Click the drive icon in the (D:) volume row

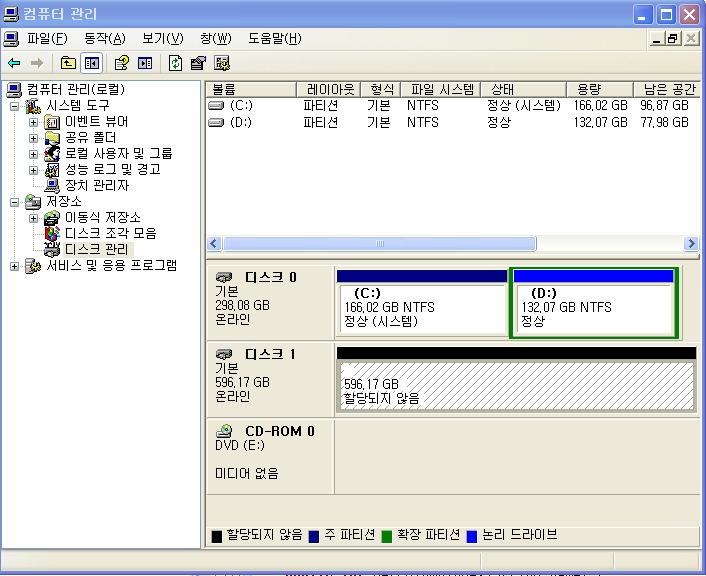click(x=216, y=122)
